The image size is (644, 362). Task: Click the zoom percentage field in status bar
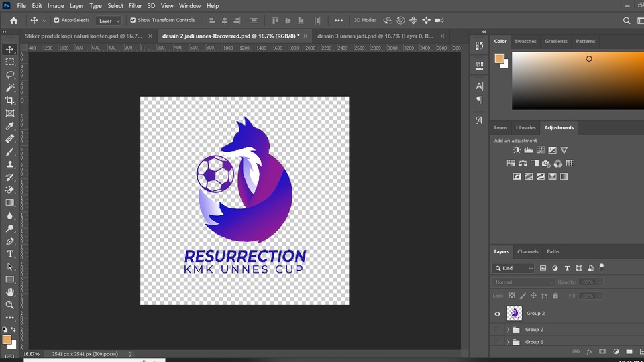[32, 354]
